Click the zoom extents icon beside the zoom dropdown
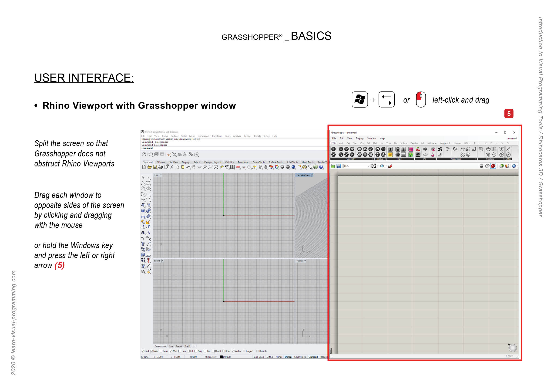 tap(374, 166)
